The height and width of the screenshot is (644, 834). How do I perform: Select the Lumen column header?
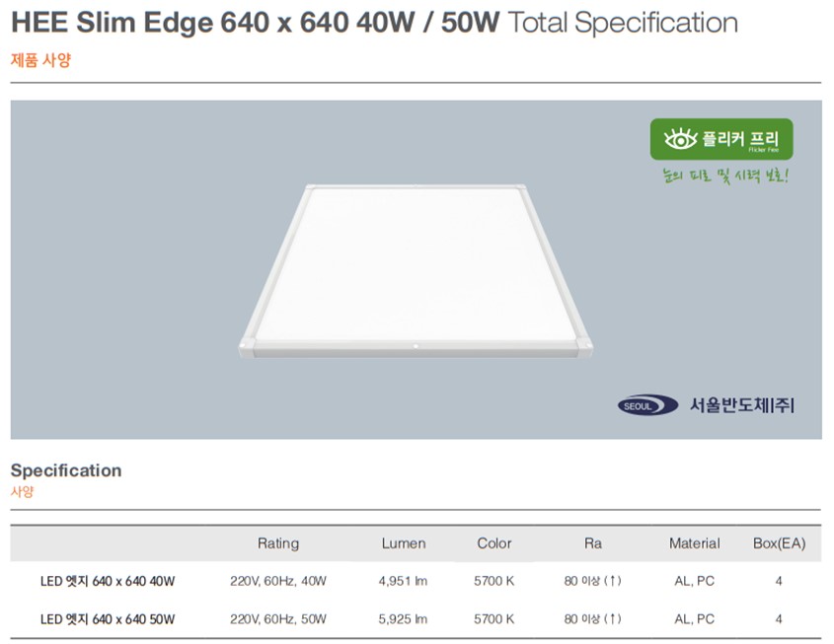[404, 543]
